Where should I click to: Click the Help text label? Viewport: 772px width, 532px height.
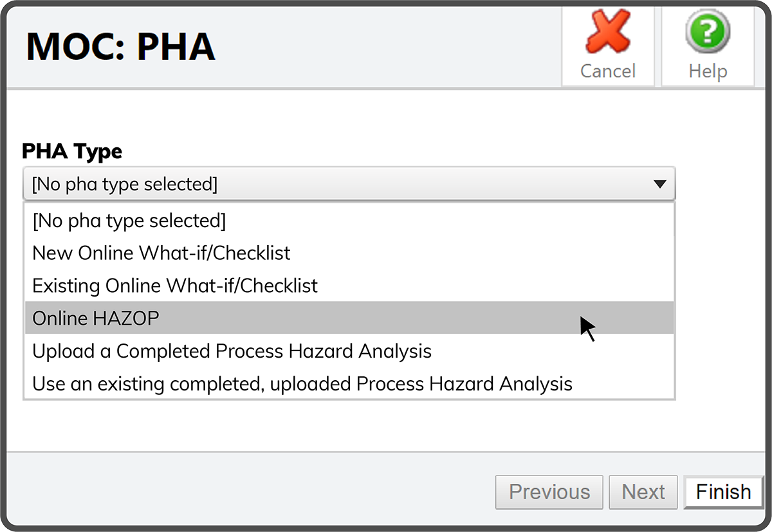tap(708, 71)
